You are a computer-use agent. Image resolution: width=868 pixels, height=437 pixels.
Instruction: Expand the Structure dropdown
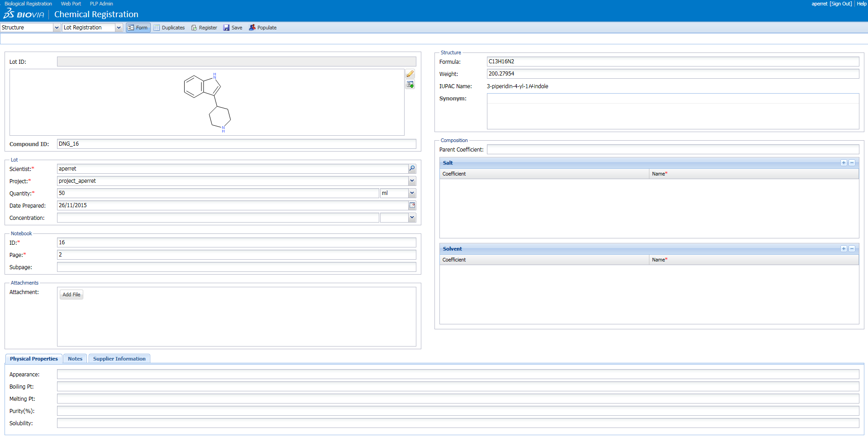click(57, 28)
